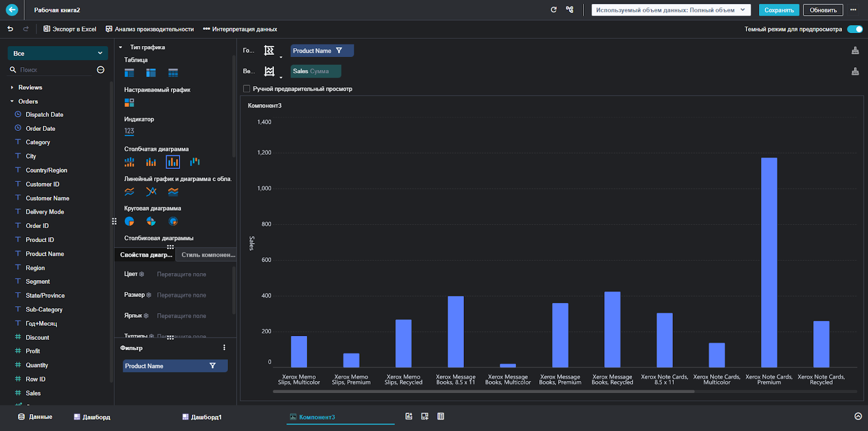
Task: Select the pie chart type icon
Action: [129, 221]
